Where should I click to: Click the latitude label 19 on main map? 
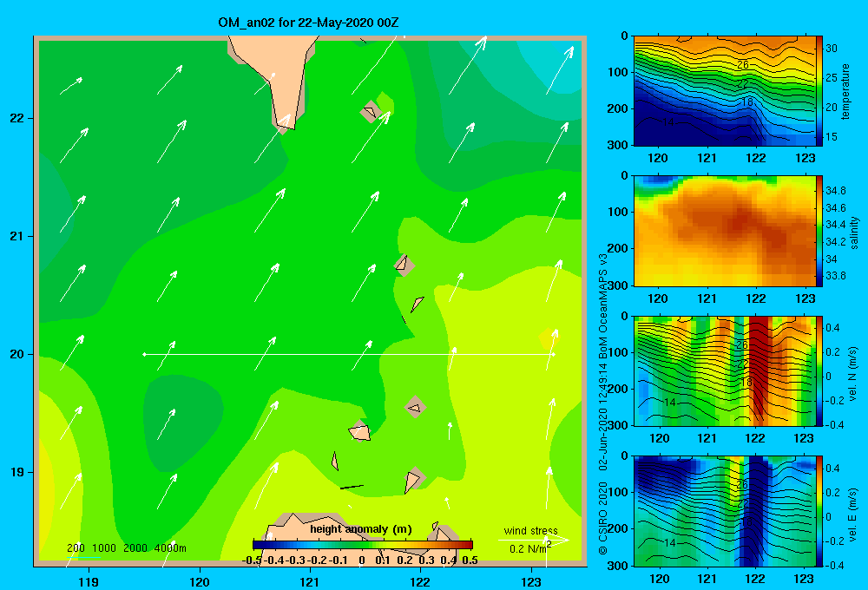tap(16, 472)
